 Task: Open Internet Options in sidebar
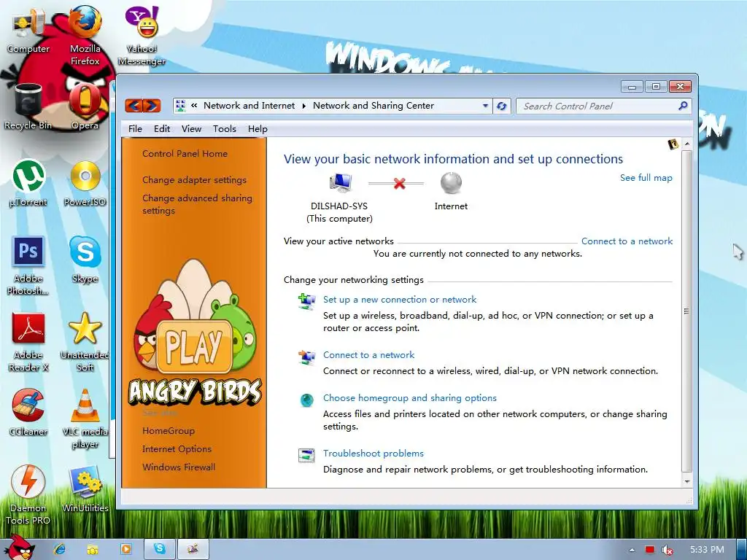177,449
